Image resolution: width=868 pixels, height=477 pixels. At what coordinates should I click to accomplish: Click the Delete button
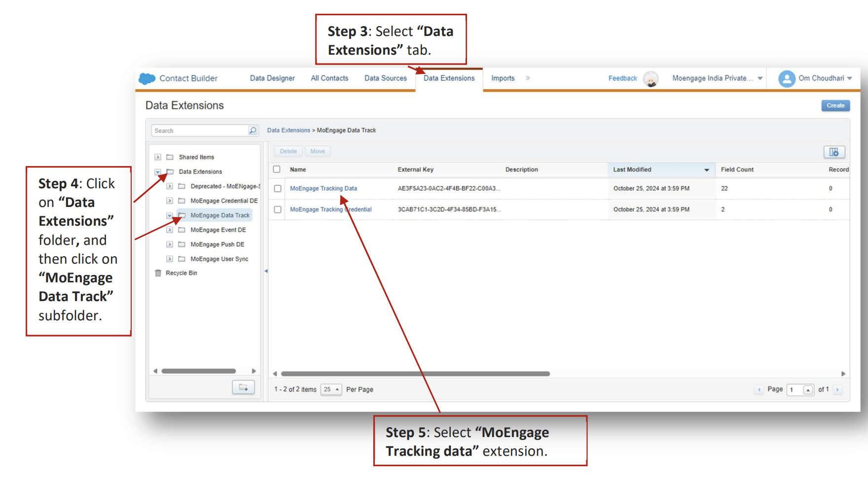tap(289, 151)
